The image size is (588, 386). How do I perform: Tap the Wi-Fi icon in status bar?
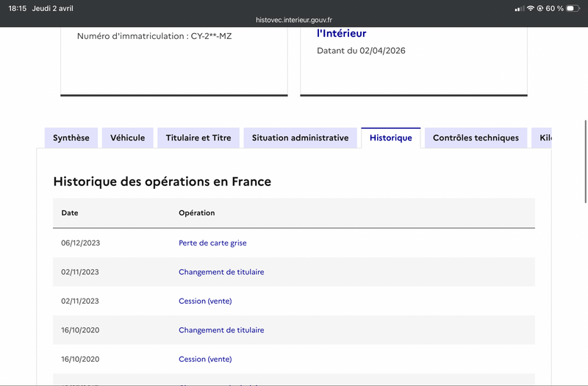(531, 8)
